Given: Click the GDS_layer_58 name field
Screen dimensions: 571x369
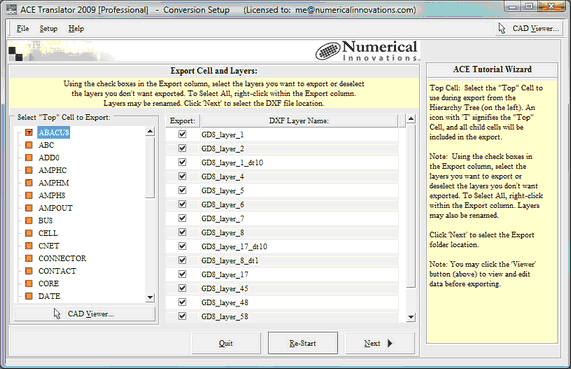Looking at the screenshot, I should click(x=299, y=316).
